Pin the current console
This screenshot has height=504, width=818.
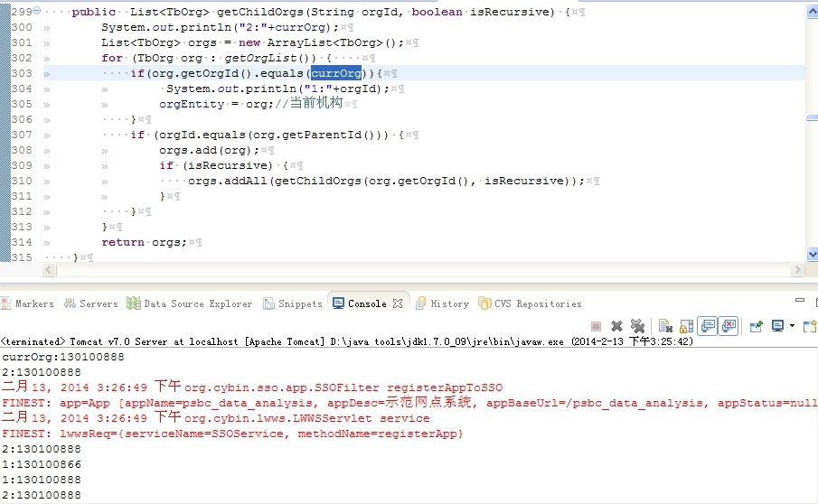756,326
